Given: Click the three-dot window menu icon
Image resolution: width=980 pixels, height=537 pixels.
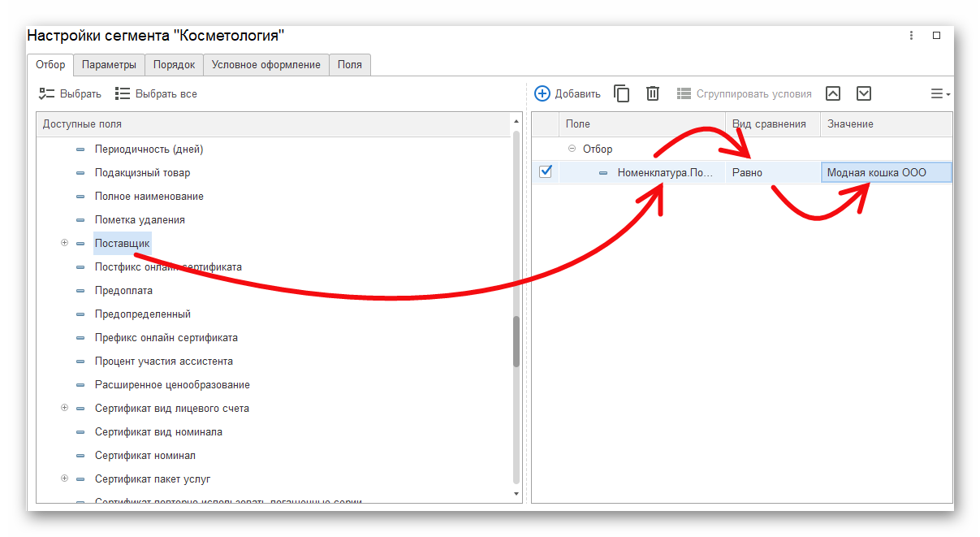Looking at the screenshot, I should [912, 36].
